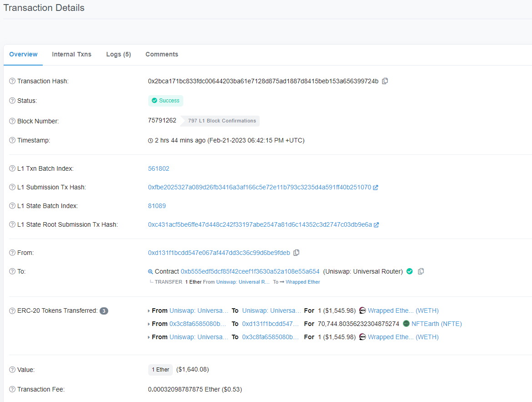Screen dimensions: 532x402
Task: Click the contract magnifier icon before Contract
Action: click(151, 271)
